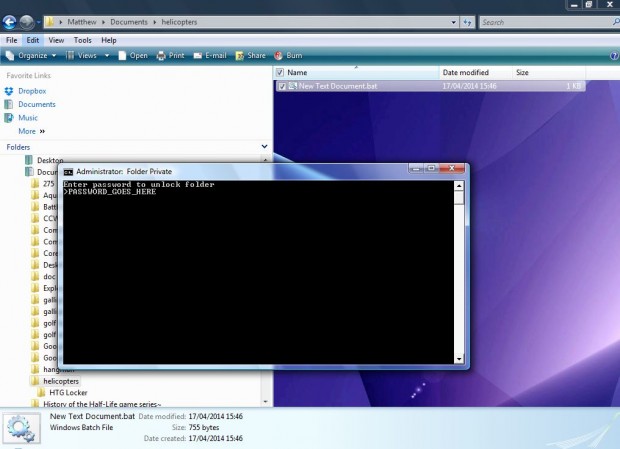Expand More favorite links
Image resolution: width=620 pixels, height=449 pixels.
[x=32, y=131]
